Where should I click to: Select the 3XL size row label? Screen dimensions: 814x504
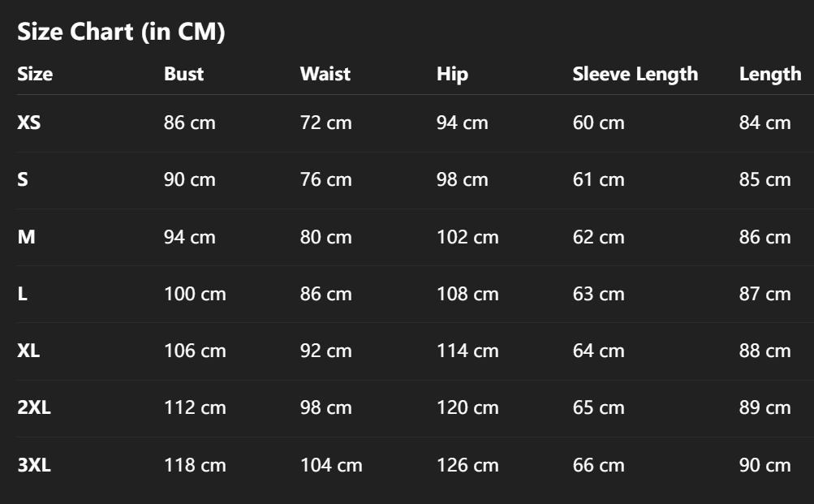click(x=34, y=465)
